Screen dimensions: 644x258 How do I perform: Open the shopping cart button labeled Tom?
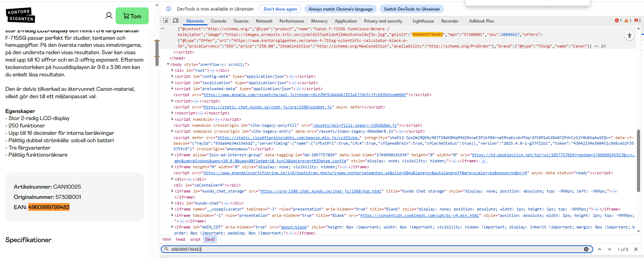point(132,16)
